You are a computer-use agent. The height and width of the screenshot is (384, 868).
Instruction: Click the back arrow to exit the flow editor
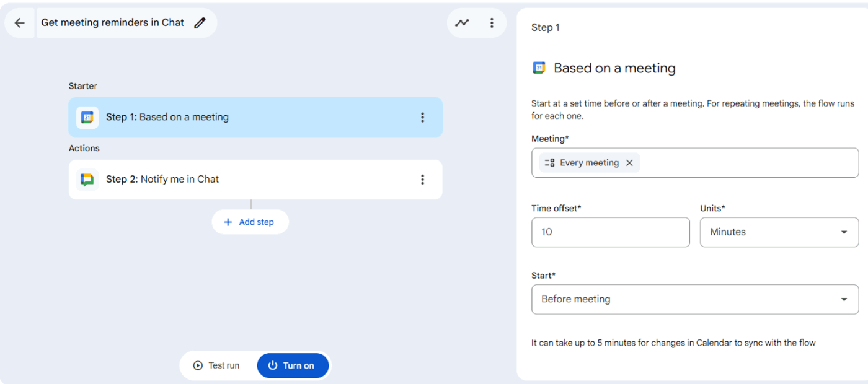[x=19, y=22]
